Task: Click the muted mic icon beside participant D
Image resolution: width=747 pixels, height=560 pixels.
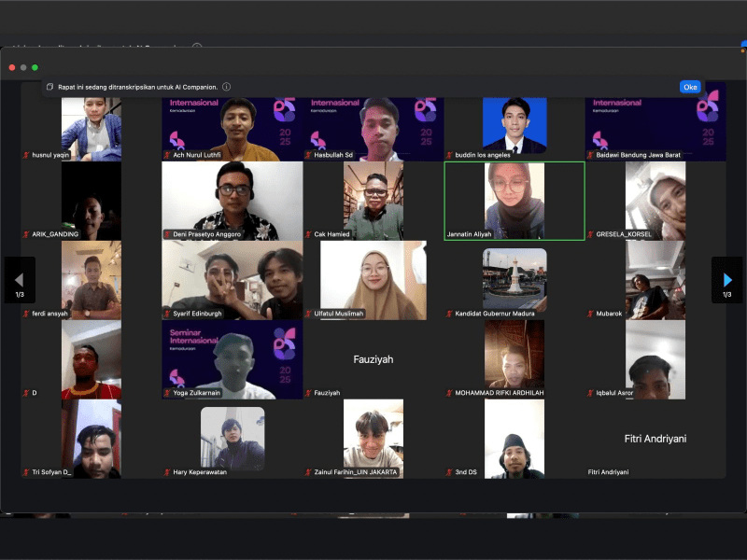Action: pos(26,393)
